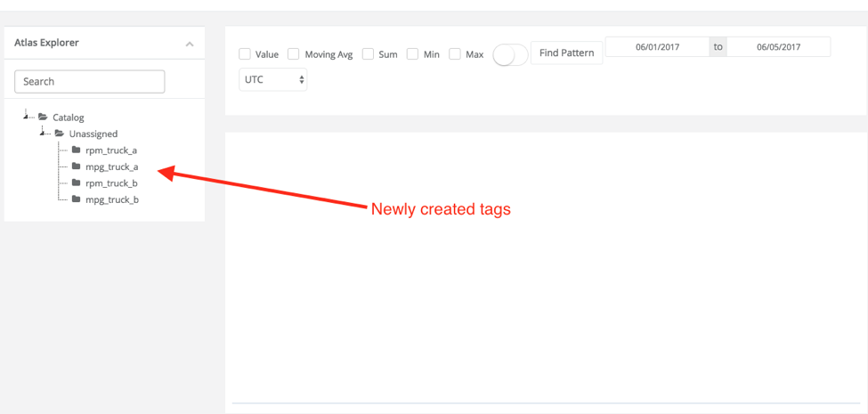The image size is (868, 414).
Task: Click the Unassigned open folder icon
Action: click(x=60, y=134)
